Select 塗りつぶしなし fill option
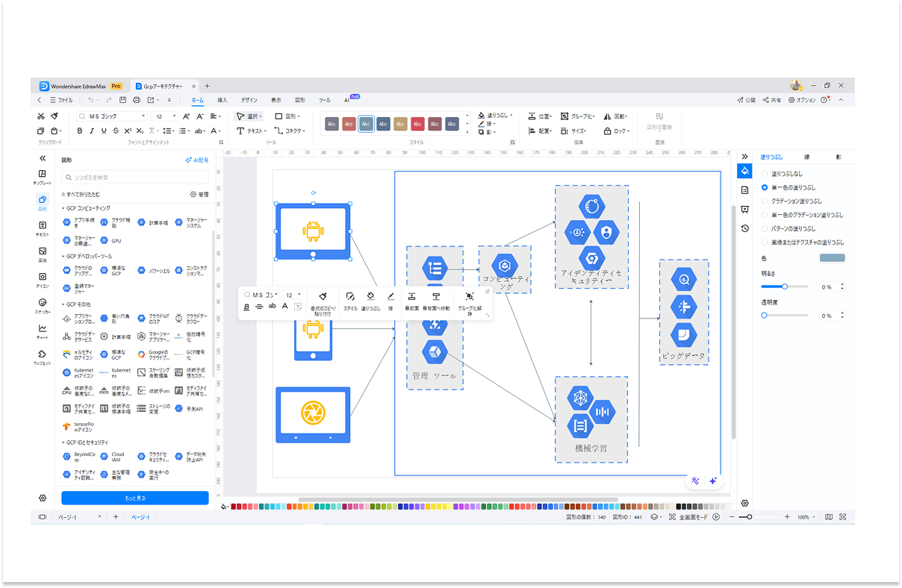Image resolution: width=902 pixels, height=588 pixels. point(764,173)
